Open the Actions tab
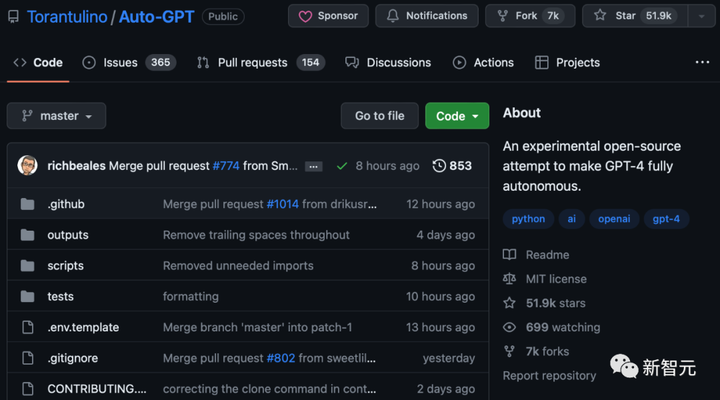720x400 pixels. click(483, 62)
